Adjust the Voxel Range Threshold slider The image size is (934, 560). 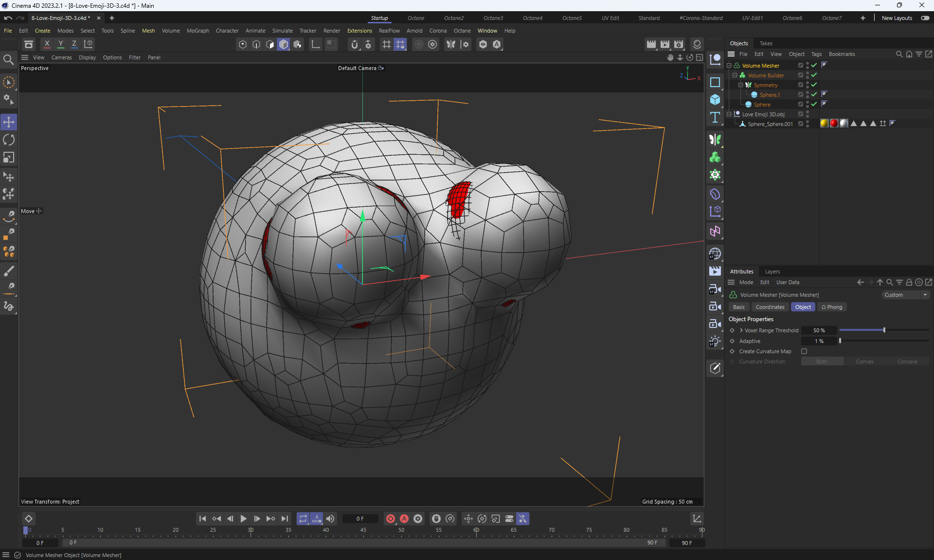coord(884,330)
